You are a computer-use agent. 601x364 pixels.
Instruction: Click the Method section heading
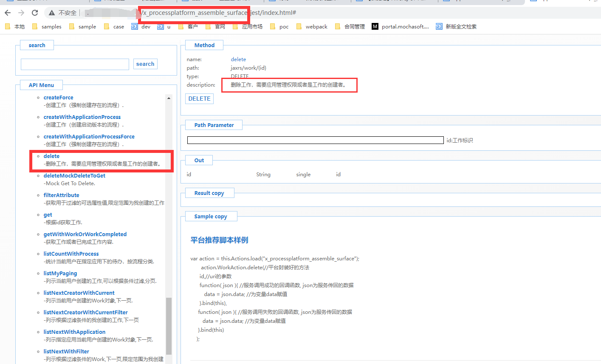tap(204, 45)
